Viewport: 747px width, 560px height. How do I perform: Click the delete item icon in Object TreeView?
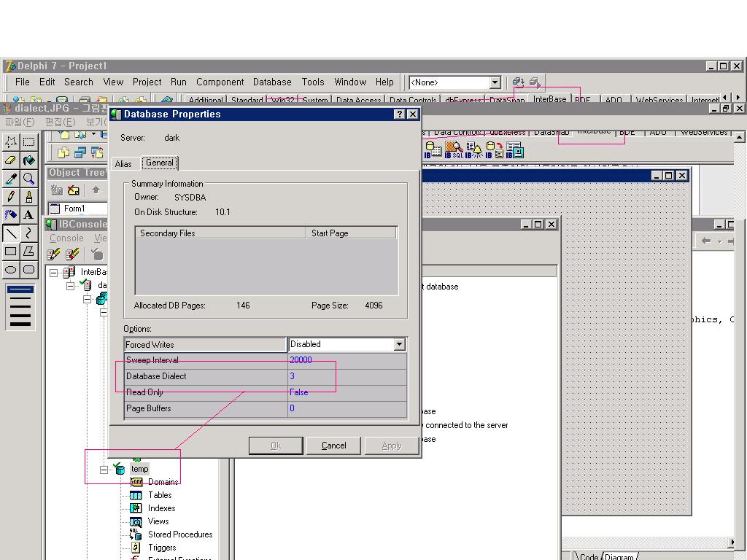(74, 190)
